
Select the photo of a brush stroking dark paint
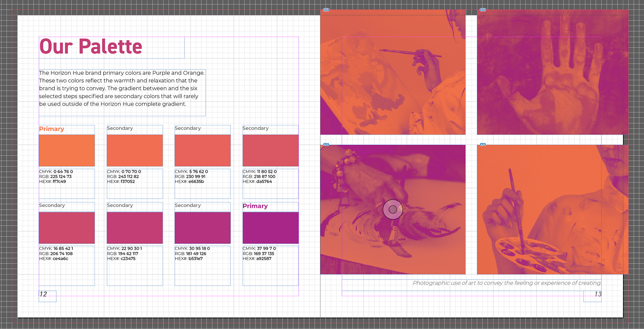pos(393,209)
